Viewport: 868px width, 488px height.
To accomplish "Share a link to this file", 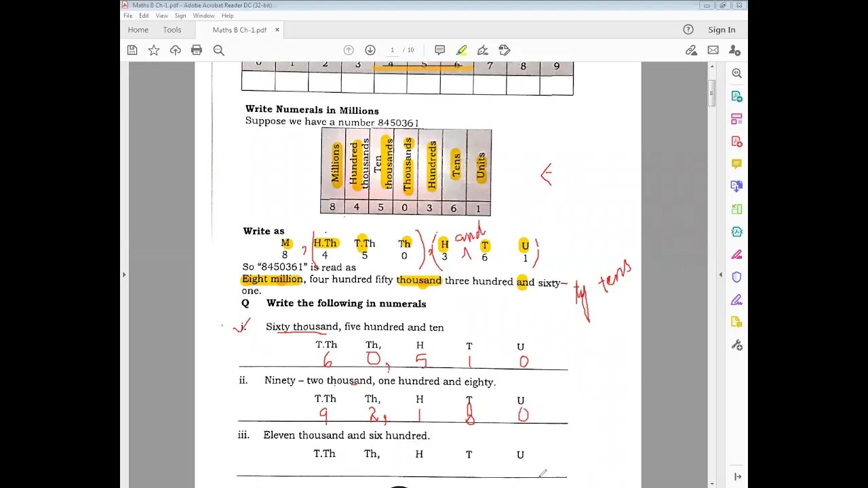I will pyautogui.click(x=691, y=50).
